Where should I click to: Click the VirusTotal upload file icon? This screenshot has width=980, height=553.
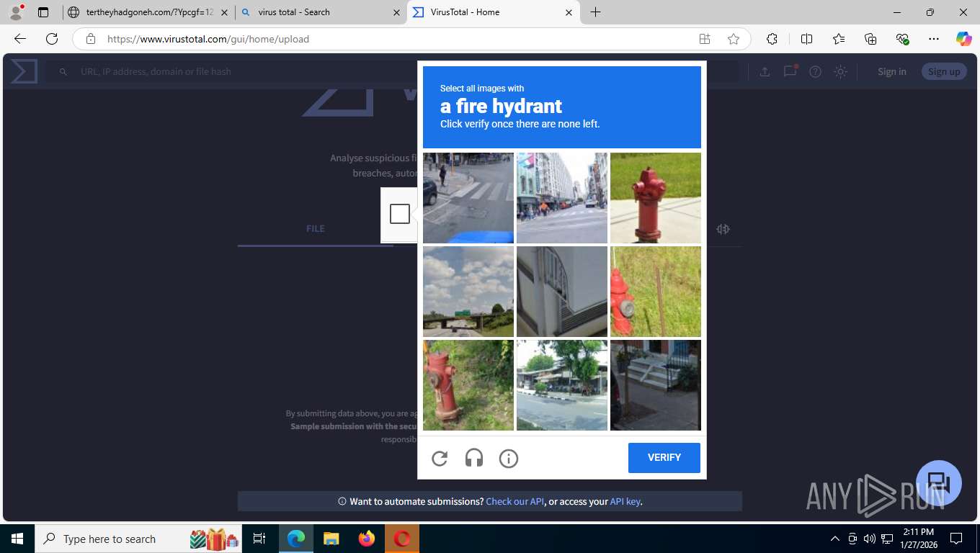tap(765, 71)
